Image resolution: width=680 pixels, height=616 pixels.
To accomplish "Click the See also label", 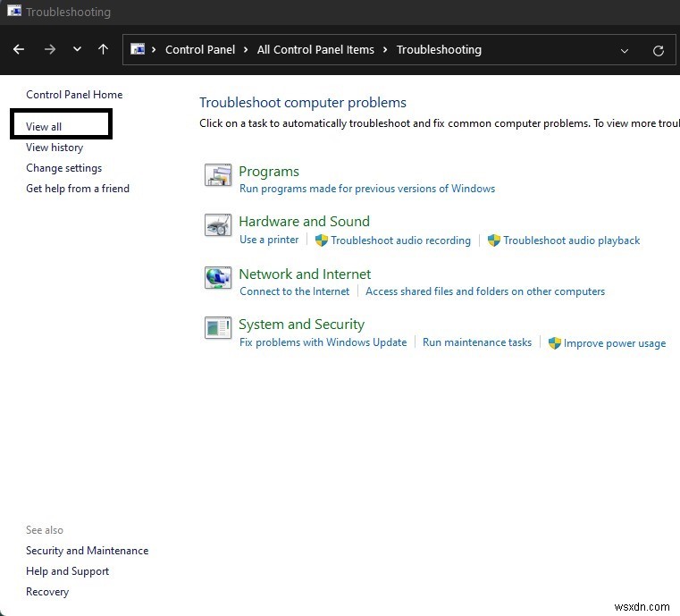I will tap(45, 530).
